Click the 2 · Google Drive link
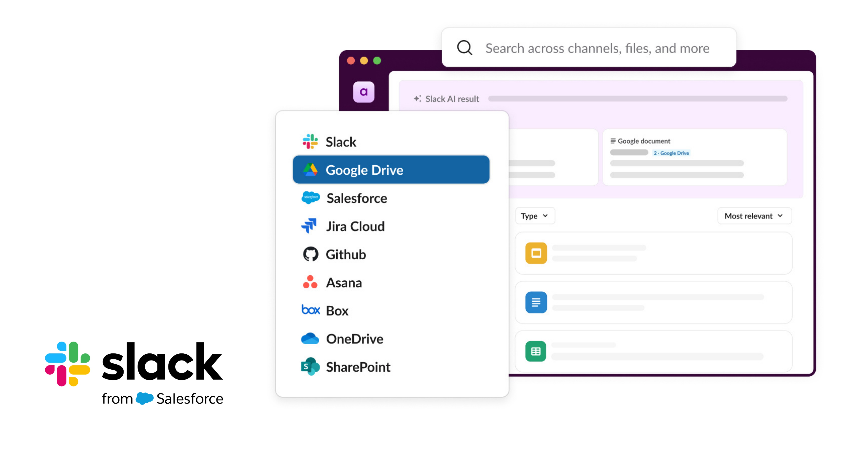This screenshot has width=868, height=450. point(671,153)
